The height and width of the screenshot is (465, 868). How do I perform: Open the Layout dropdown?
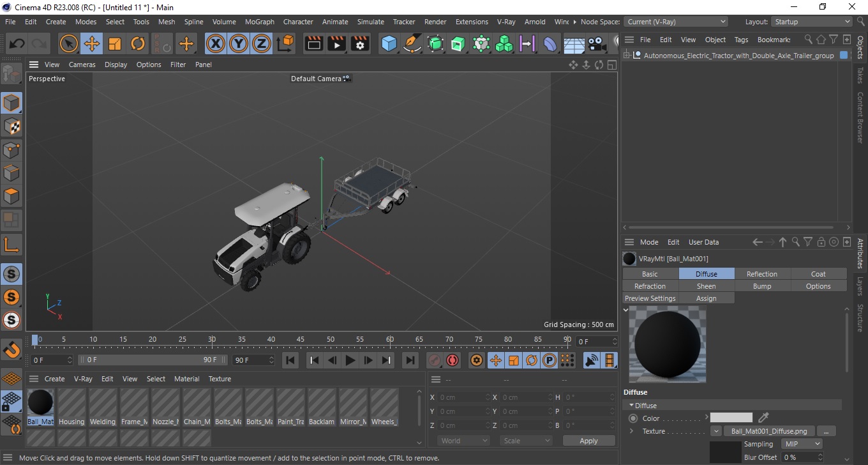click(x=811, y=22)
